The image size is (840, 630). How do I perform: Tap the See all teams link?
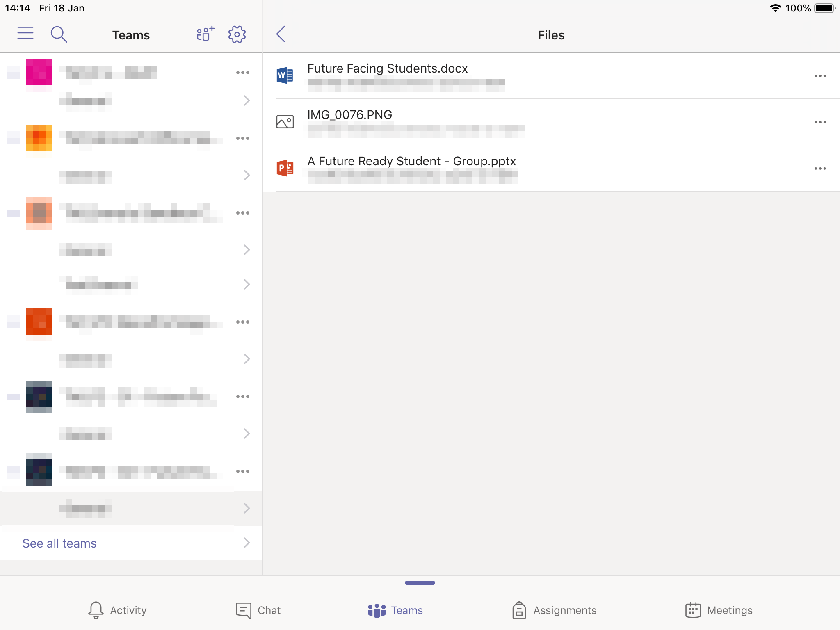click(x=59, y=543)
